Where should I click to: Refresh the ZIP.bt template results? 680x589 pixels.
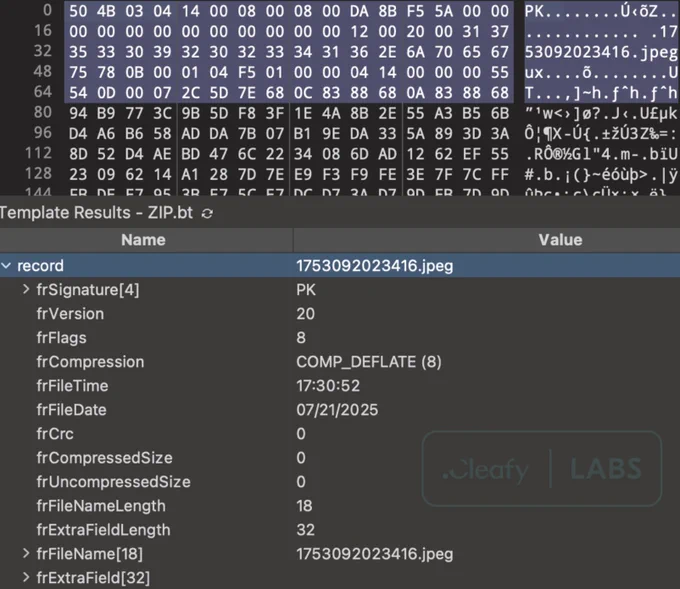click(207, 213)
